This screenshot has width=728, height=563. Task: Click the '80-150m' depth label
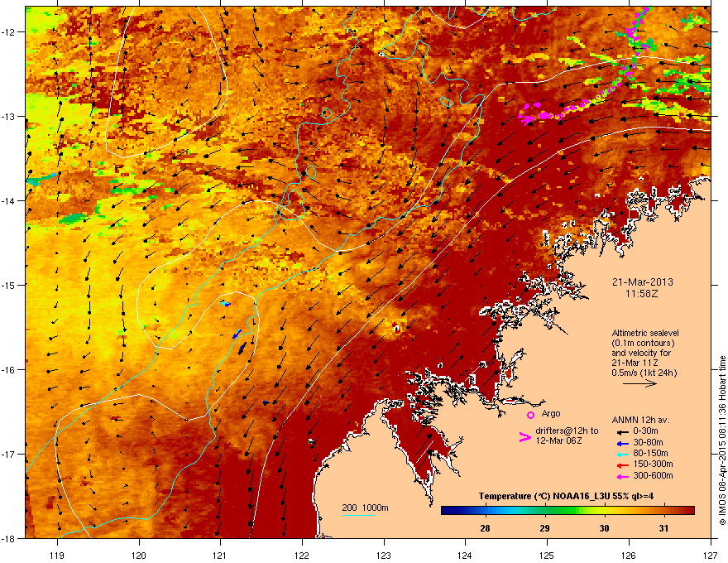pyautogui.click(x=650, y=453)
